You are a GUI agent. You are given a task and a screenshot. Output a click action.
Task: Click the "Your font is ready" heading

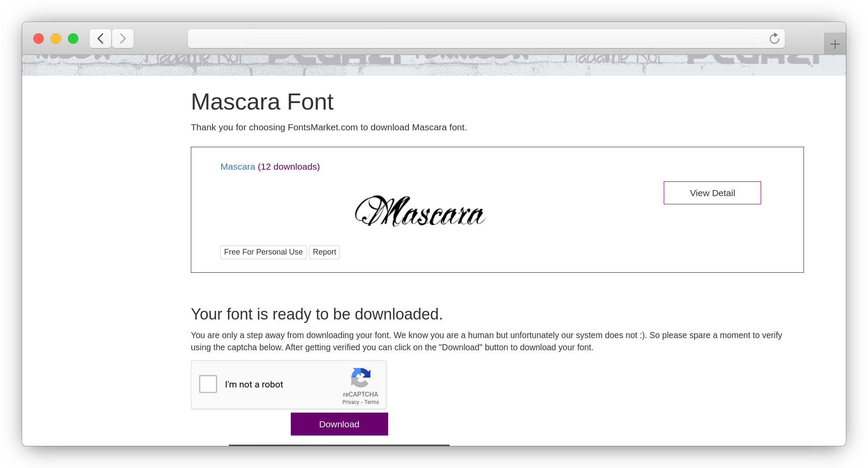pos(317,314)
